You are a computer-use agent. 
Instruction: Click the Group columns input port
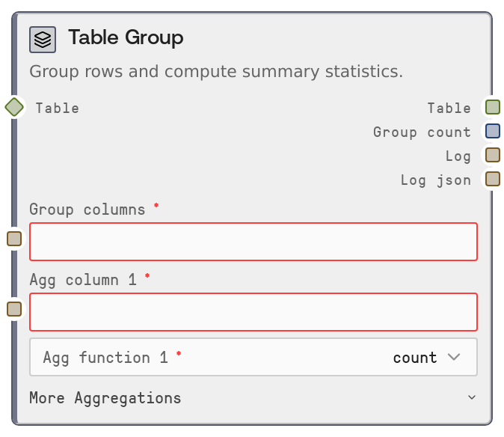click(x=14, y=239)
